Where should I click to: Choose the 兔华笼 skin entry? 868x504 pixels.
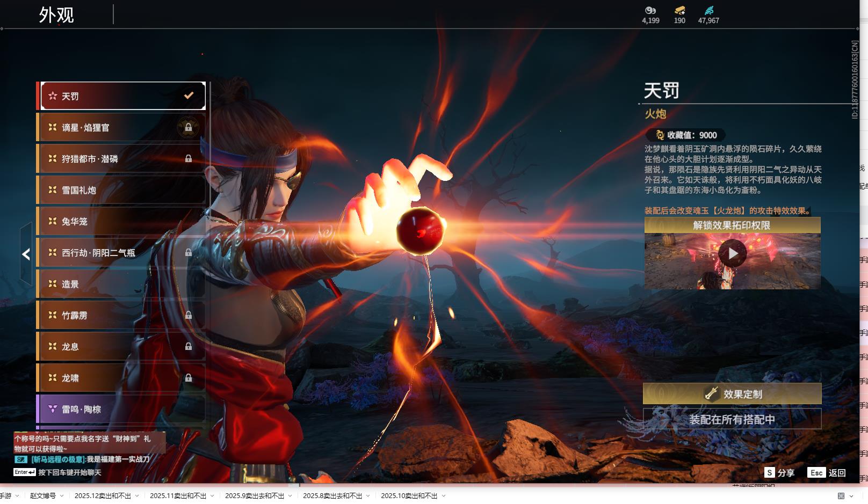point(121,221)
